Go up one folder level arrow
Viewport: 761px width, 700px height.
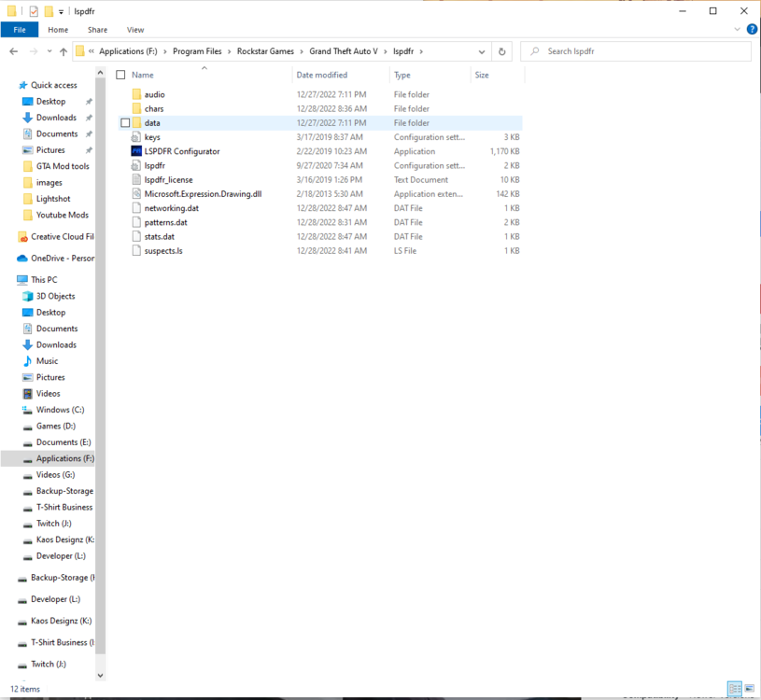(x=63, y=51)
